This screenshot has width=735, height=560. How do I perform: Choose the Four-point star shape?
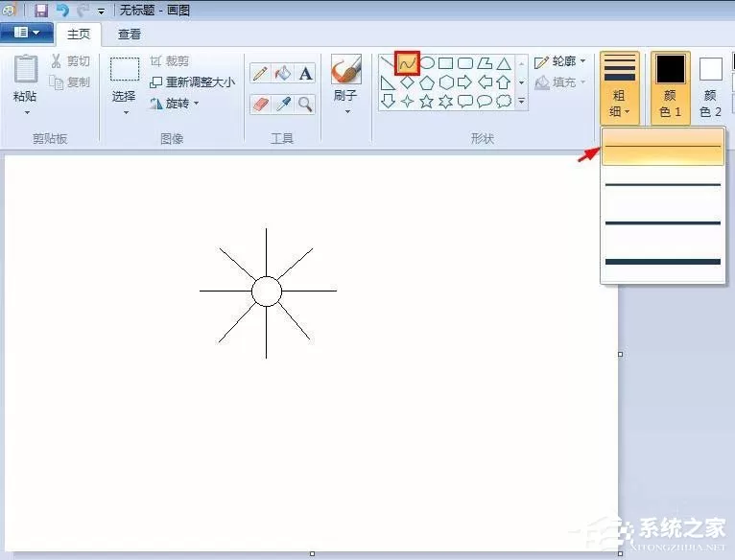click(407, 101)
